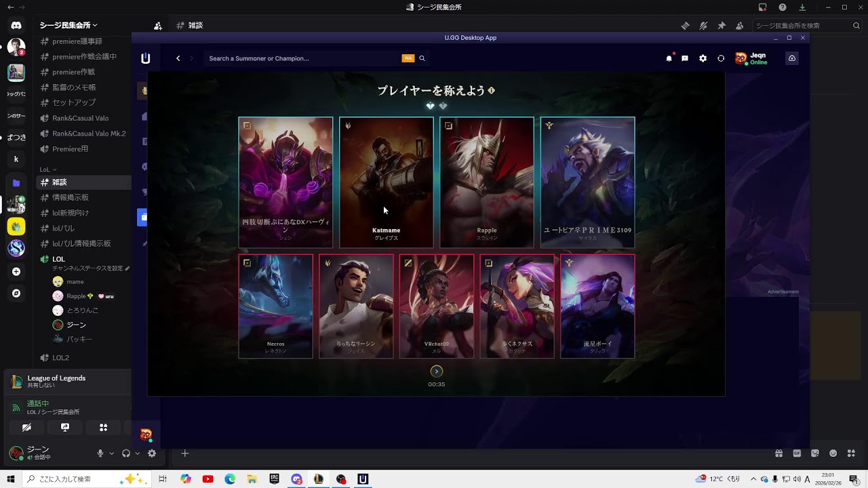868x488 pixels.
Task: Open the 雑談 text channel
Action: tap(84, 182)
